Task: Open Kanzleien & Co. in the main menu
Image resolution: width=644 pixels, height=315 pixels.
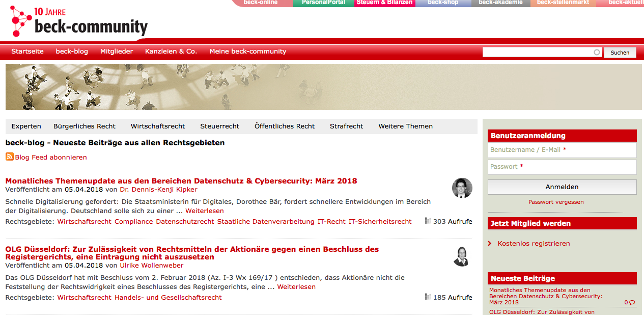Action: [171, 51]
